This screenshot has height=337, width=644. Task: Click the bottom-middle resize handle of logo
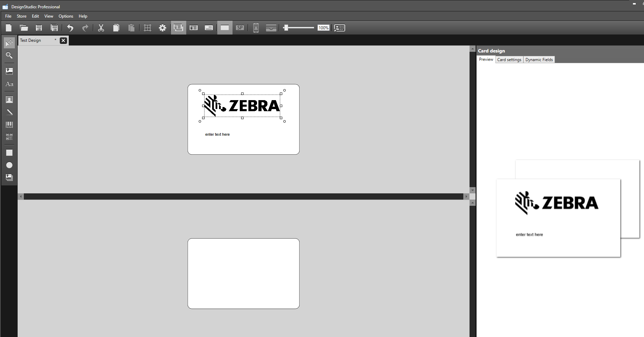[x=243, y=118]
